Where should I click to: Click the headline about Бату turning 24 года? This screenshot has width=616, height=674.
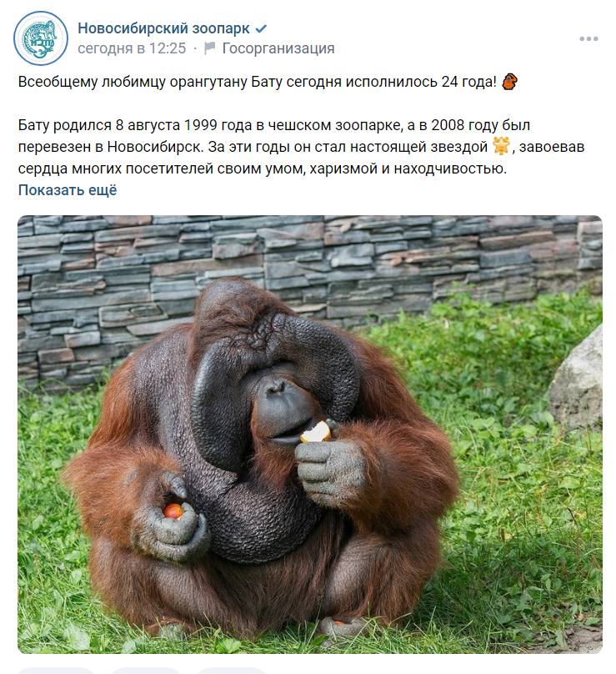(258, 82)
